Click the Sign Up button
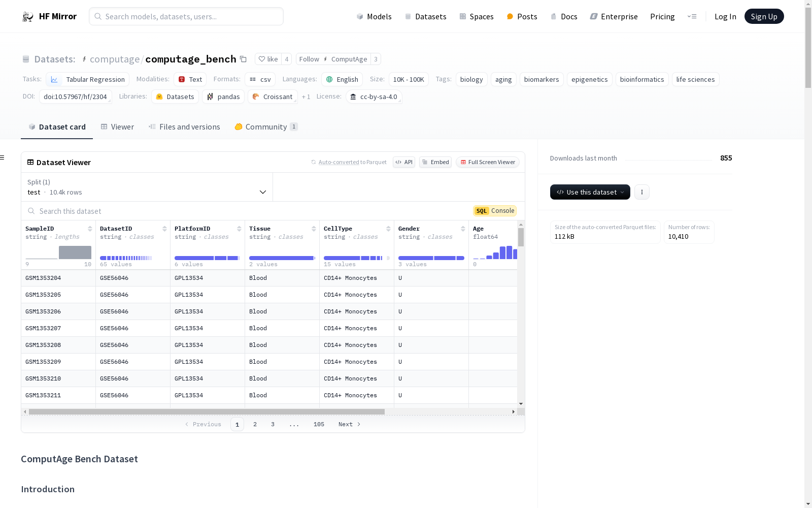This screenshot has width=812, height=508. click(x=764, y=16)
